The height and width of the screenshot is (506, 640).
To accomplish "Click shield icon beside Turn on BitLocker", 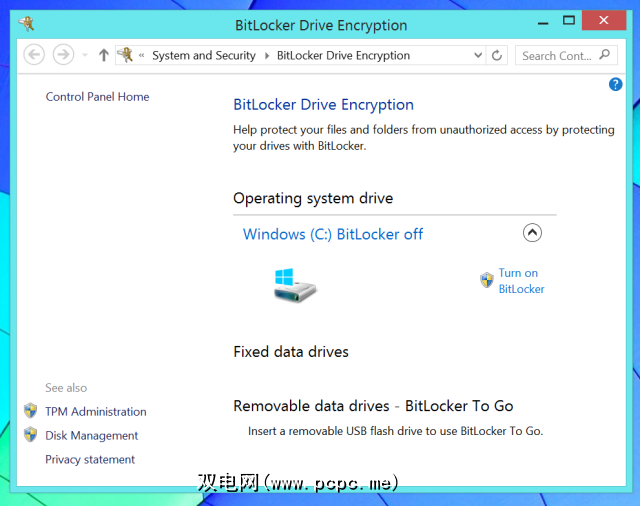I will pos(487,280).
